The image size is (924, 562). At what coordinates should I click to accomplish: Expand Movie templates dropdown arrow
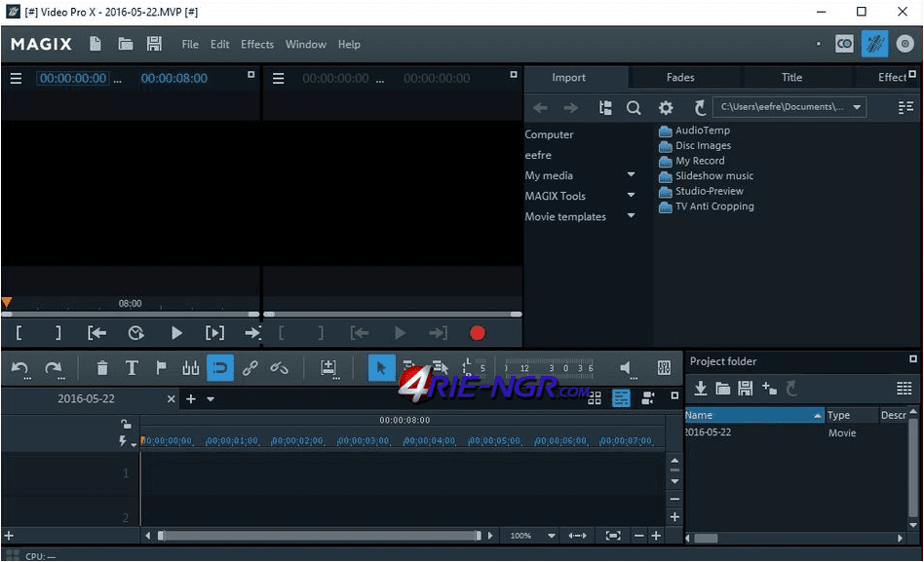coord(632,215)
